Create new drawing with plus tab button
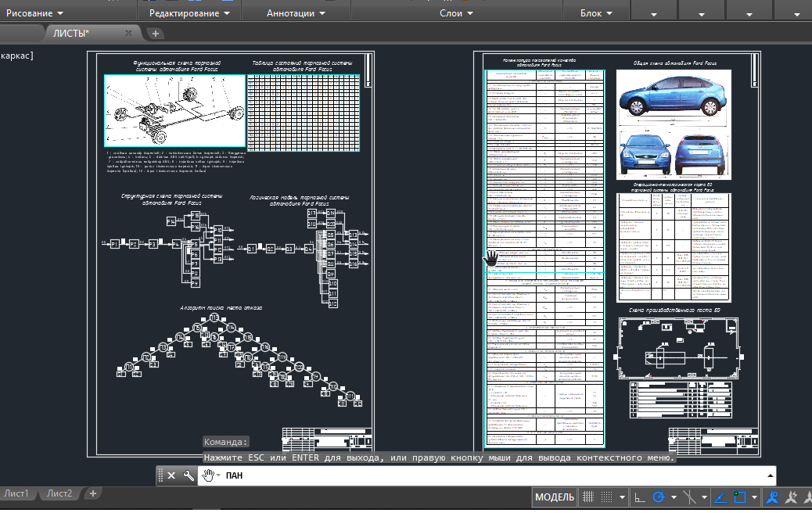Image resolution: width=812 pixels, height=513 pixels. (156, 34)
